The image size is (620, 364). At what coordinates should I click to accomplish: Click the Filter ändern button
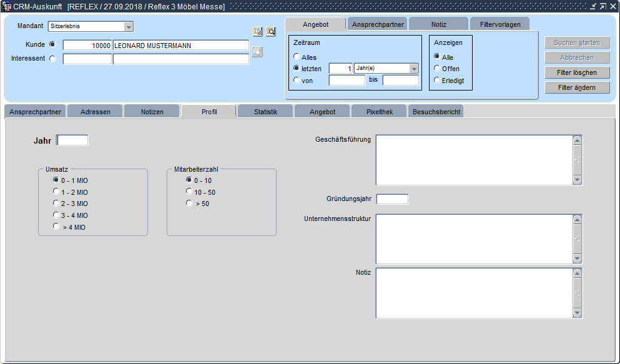[577, 87]
